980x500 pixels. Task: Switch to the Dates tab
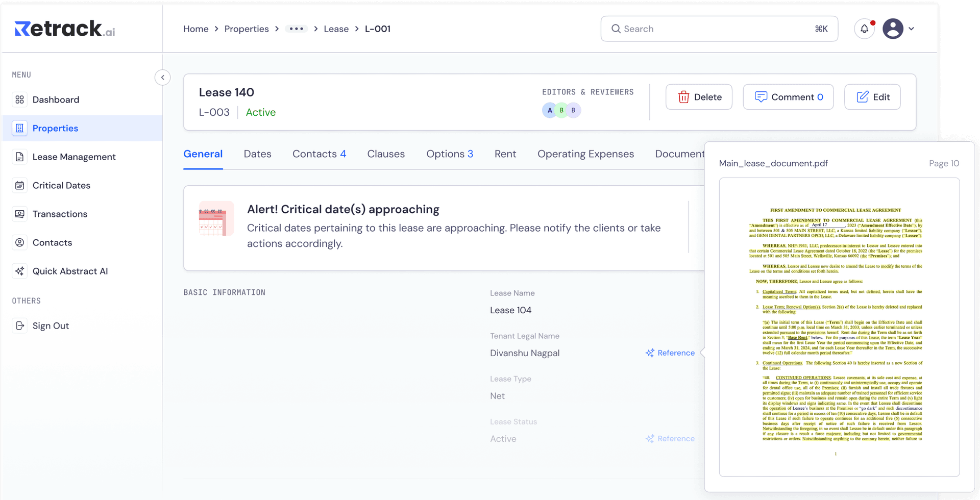pyautogui.click(x=257, y=154)
